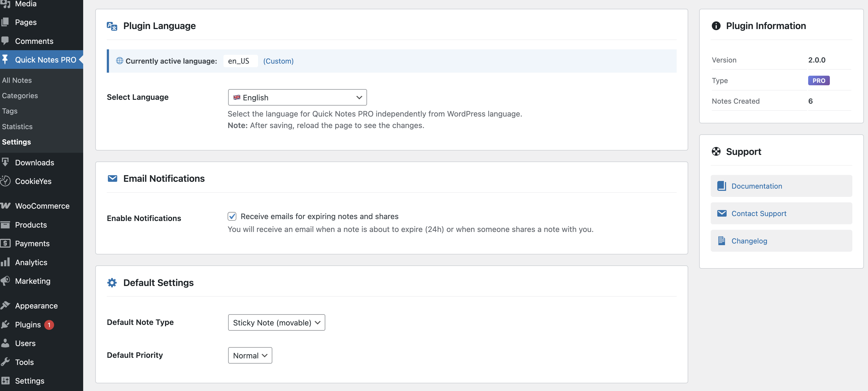868x391 pixels.
Task: Click the Changelog document icon
Action: [721, 240]
